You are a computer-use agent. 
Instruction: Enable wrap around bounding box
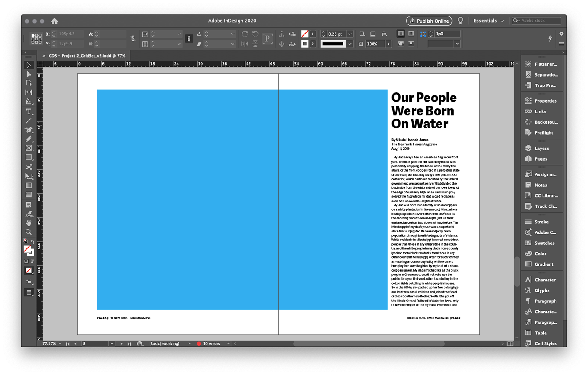(x=411, y=34)
